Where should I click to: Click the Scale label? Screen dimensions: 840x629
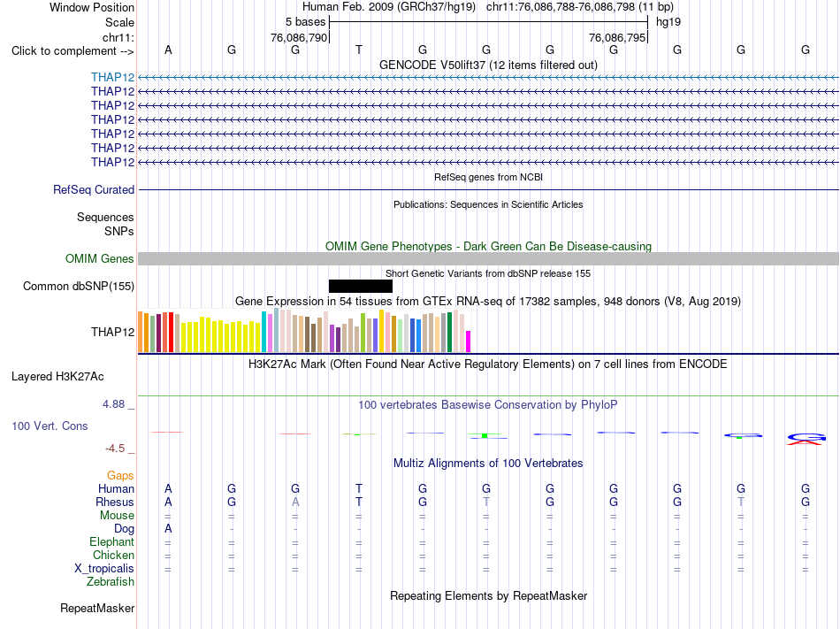[x=119, y=22]
